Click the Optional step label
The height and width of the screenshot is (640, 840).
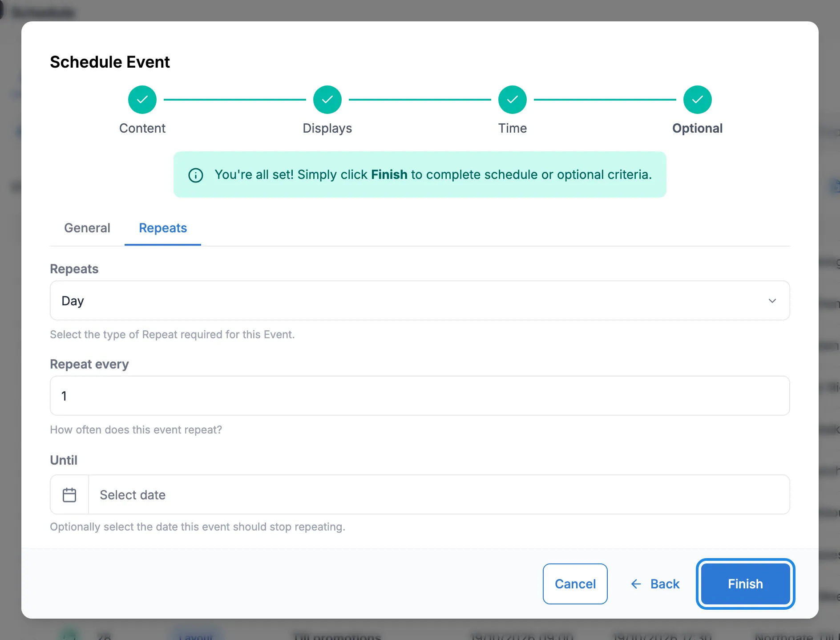tap(698, 128)
